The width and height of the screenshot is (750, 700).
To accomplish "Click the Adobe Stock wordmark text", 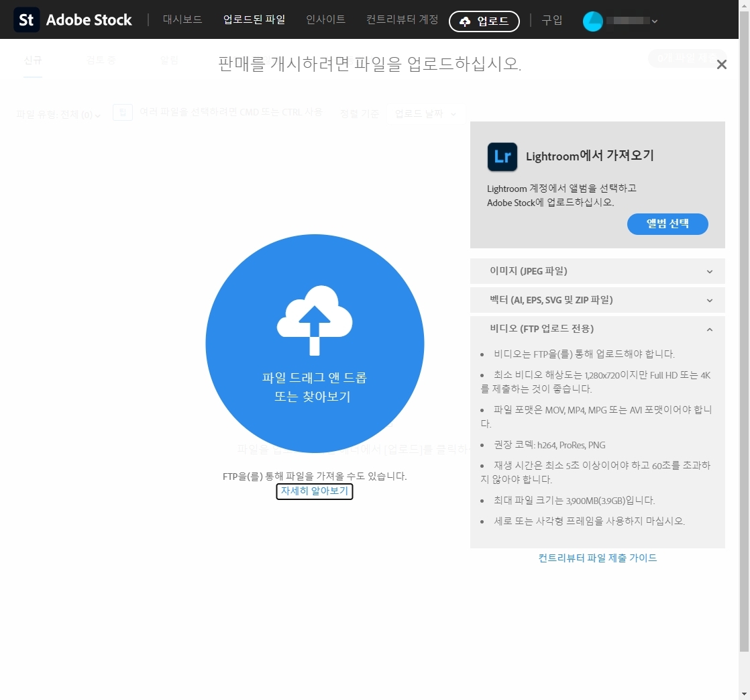I will tap(89, 20).
